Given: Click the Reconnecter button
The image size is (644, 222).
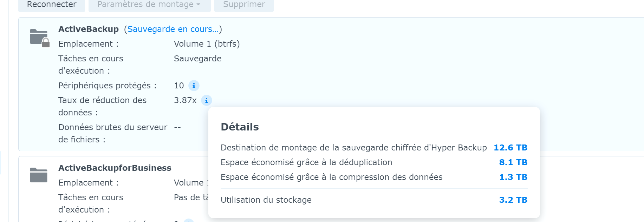Looking at the screenshot, I should (52, 5).
